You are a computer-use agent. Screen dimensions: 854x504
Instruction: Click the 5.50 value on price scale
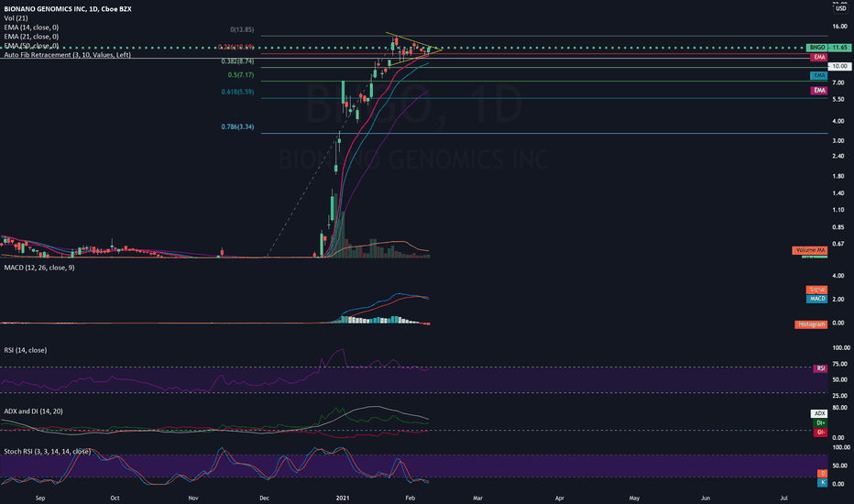click(838, 100)
